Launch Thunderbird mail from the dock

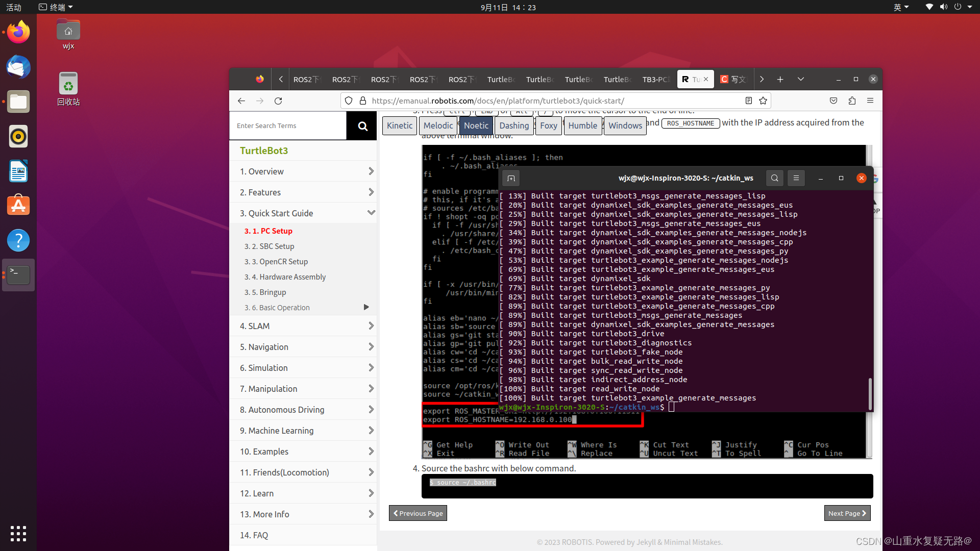coord(18,67)
